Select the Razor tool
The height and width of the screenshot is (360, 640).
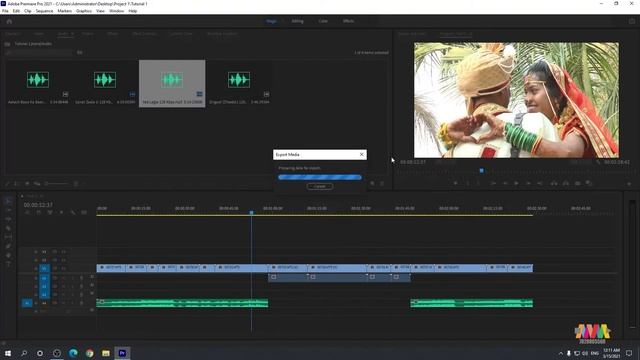coord(8,228)
